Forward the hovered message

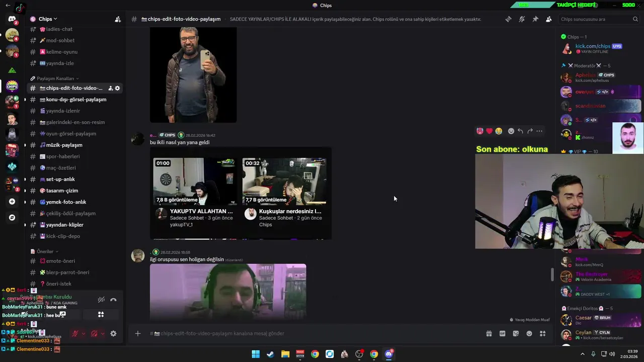(530, 131)
